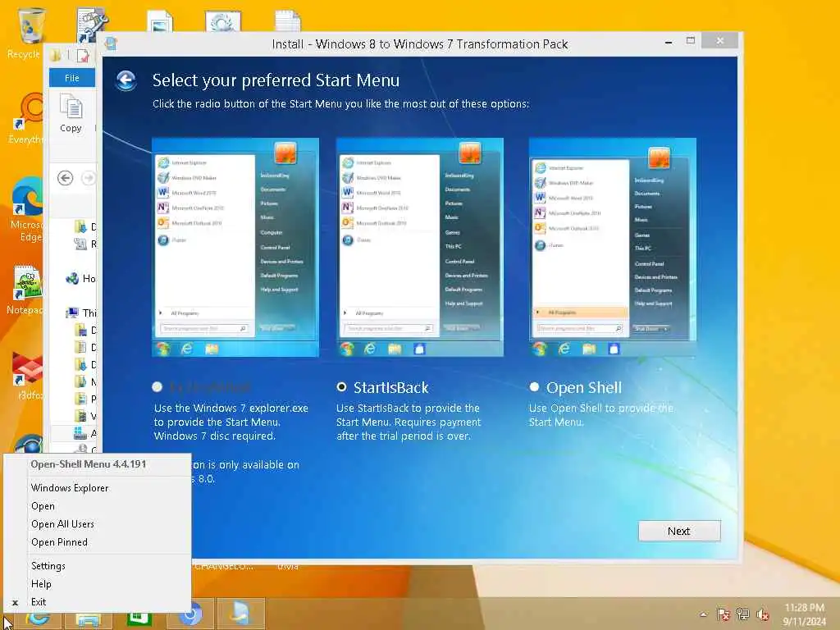Click Help in the Open-Shell context menu

click(x=41, y=584)
